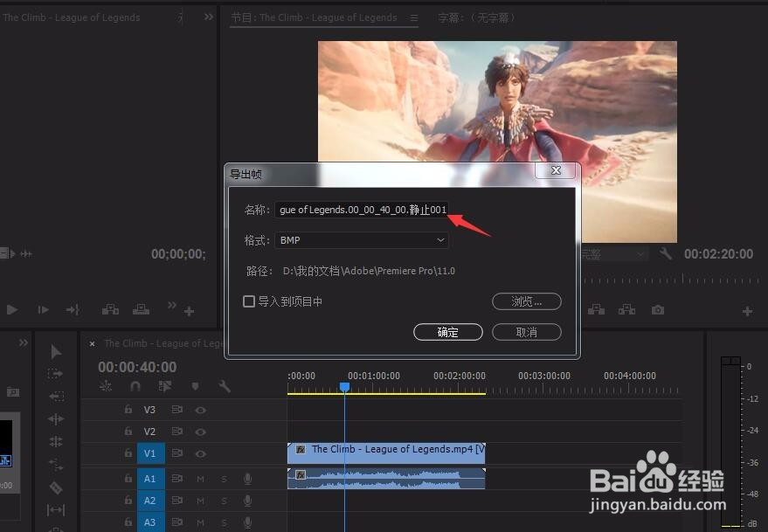Click Add Marker icon in timeline
768x532 pixels.
point(195,386)
